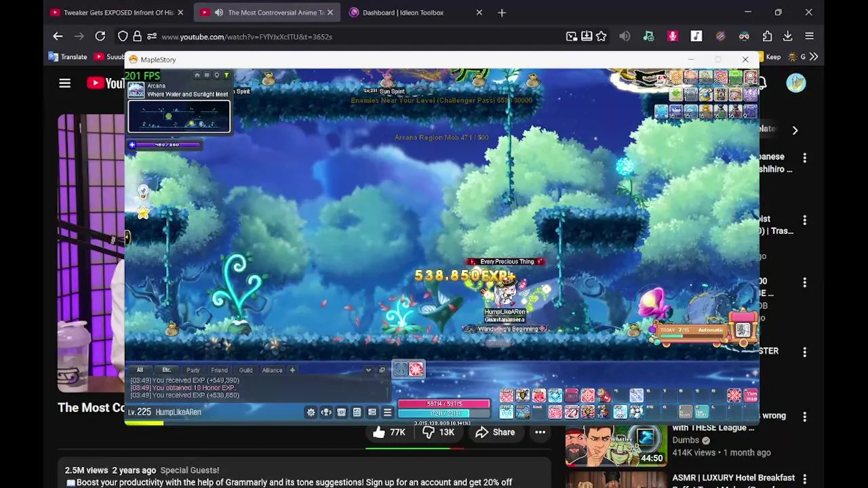The image size is (868, 488).
Task: Open the YouTube account avatar
Action: coord(796,83)
